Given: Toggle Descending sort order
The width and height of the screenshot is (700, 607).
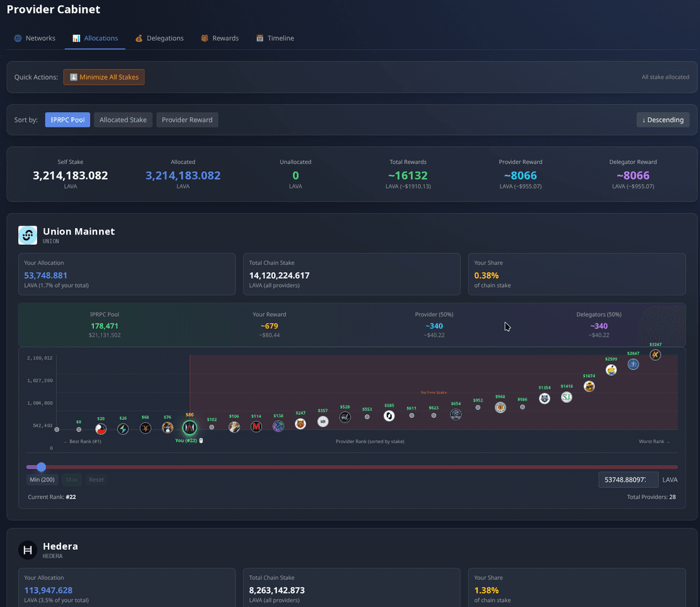Looking at the screenshot, I should pos(663,119).
